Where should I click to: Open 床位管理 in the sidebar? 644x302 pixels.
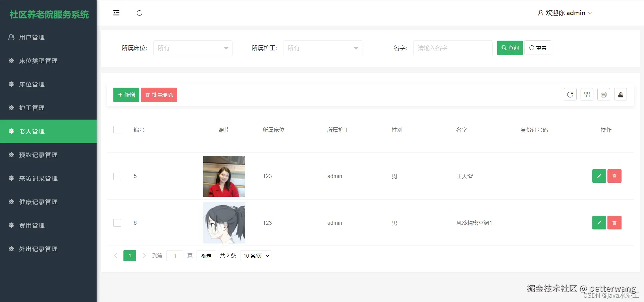pos(48,84)
